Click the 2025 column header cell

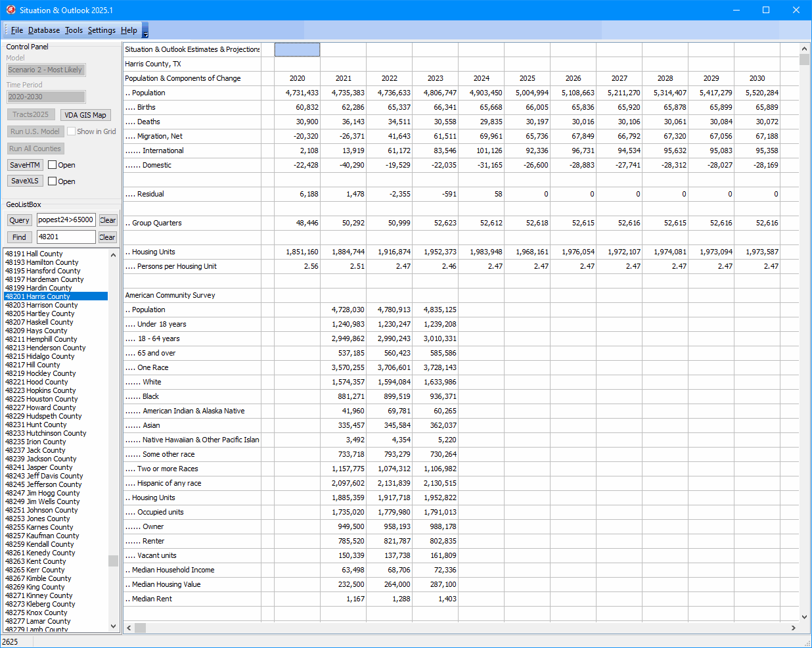[527, 78]
